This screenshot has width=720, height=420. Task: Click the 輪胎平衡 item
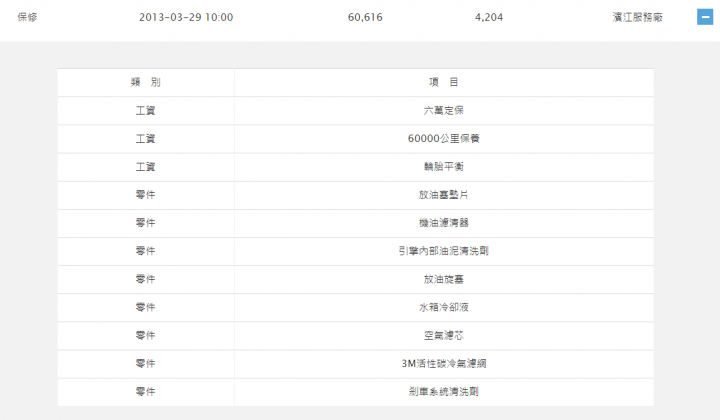coord(443,166)
